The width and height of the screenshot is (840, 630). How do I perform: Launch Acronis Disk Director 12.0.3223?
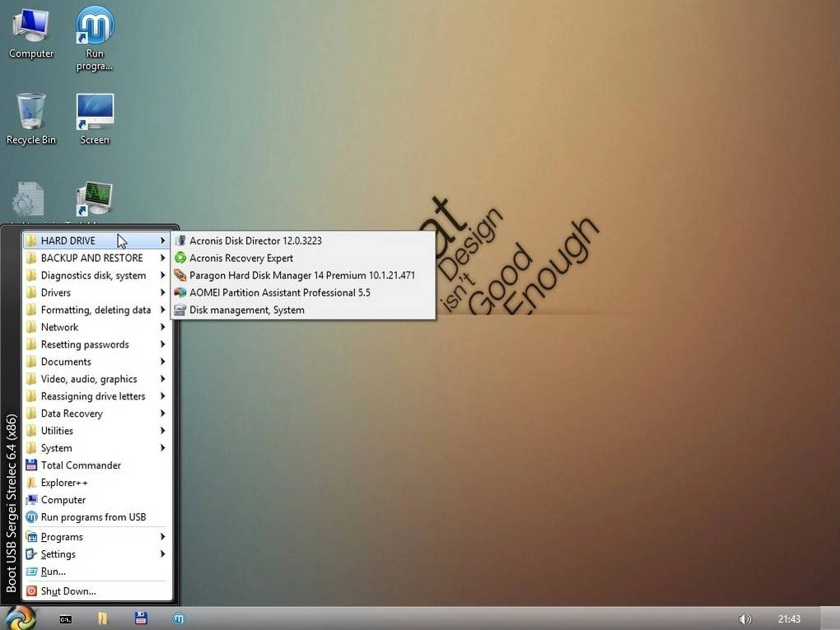255,240
